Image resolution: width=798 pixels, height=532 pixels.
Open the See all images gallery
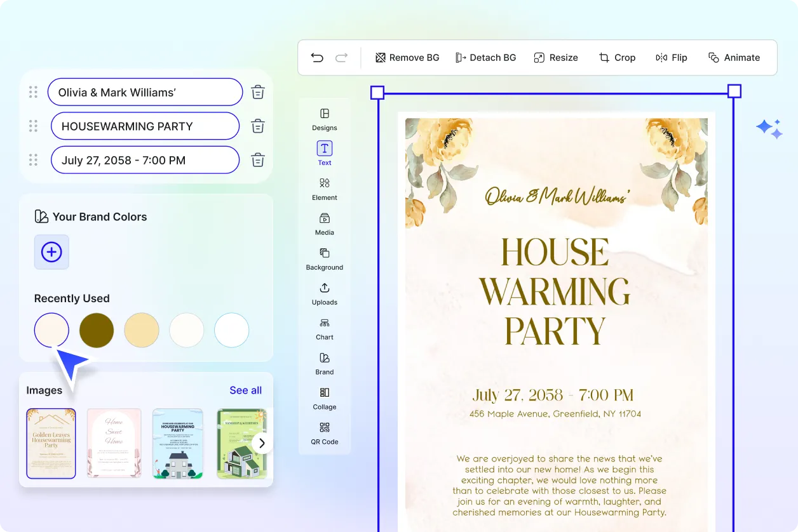(245, 390)
